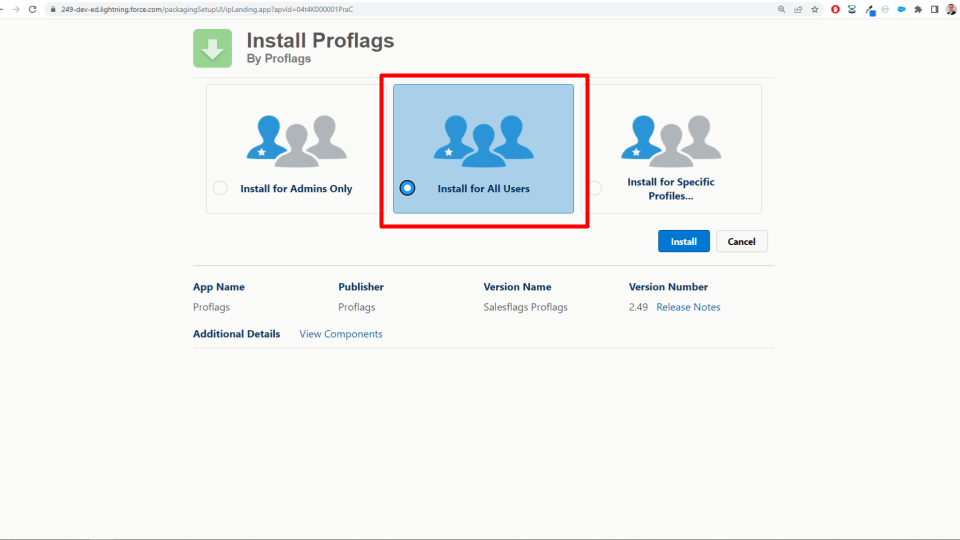Click the All Users group illustration
Image resolution: width=960 pixels, height=540 pixels.
tap(484, 141)
